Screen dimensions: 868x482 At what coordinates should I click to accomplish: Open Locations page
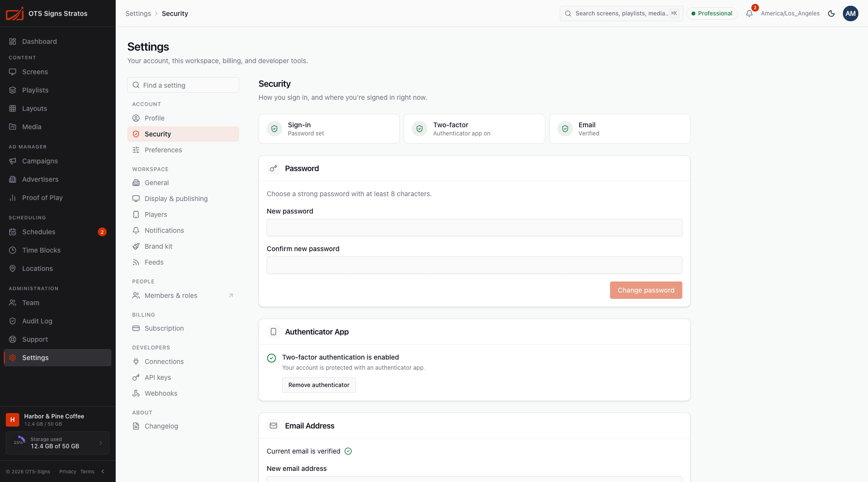pyautogui.click(x=58, y=268)
